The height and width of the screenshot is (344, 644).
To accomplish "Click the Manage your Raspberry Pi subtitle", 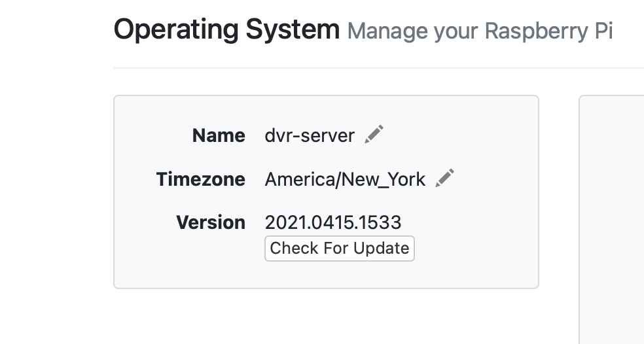I will point(480,31).
